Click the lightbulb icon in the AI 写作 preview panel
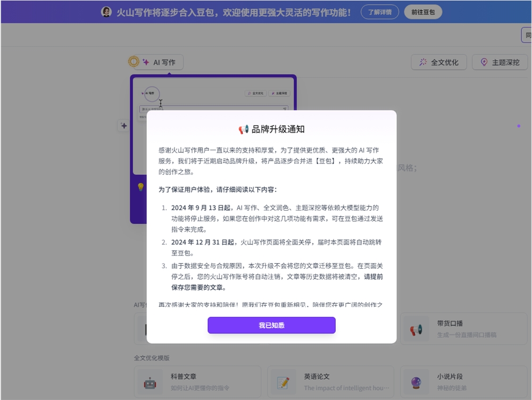The image size is (532, 400). [x=140, y=186]
